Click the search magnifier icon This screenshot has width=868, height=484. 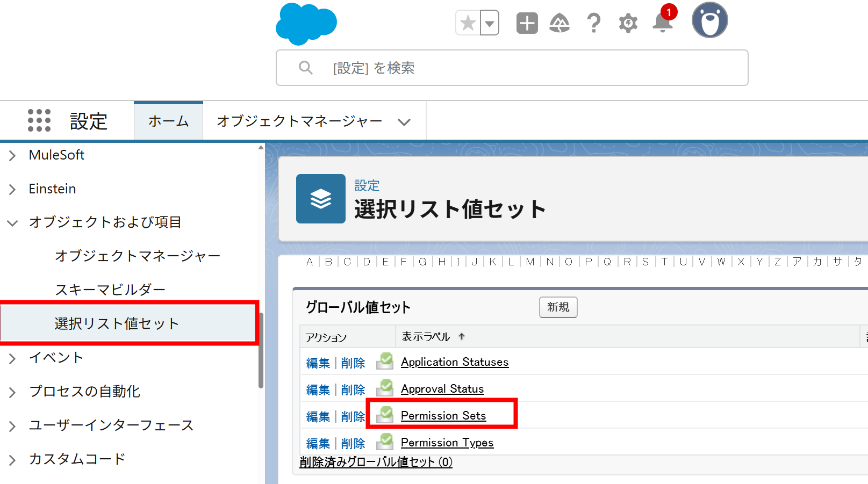point(305,68)
